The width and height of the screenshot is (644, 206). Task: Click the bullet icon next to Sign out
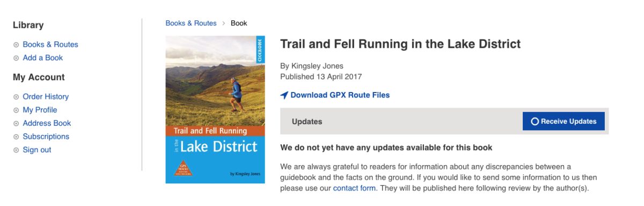(16, 150)
